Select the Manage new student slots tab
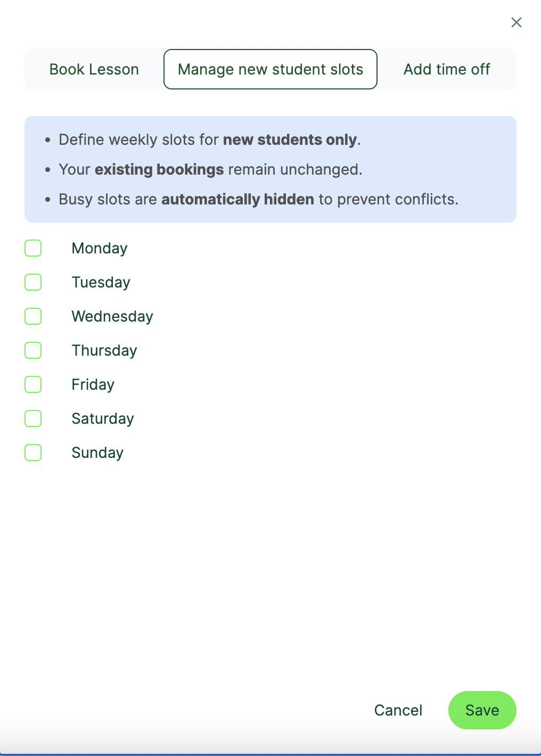Image resolution: width=541 pixels, height=756 pixels. [270, 69]
